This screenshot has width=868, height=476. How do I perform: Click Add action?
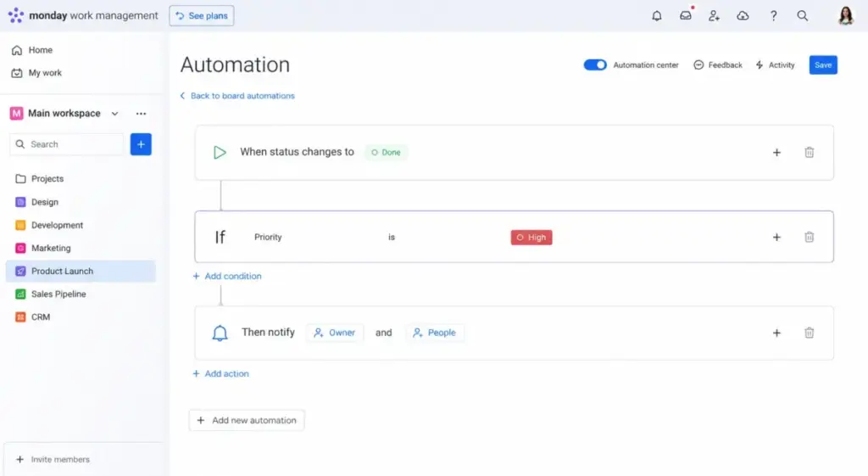[220, 374]
